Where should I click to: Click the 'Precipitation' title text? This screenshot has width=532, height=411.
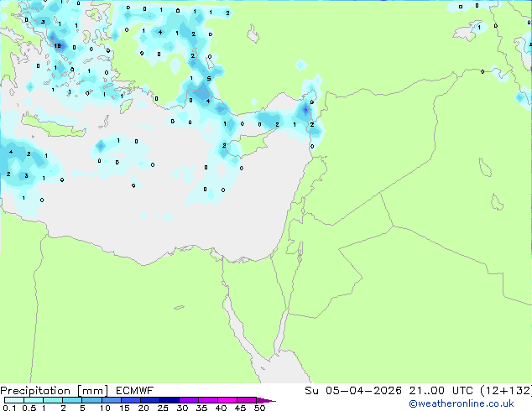pyautogui.click(x=35, y=391)
